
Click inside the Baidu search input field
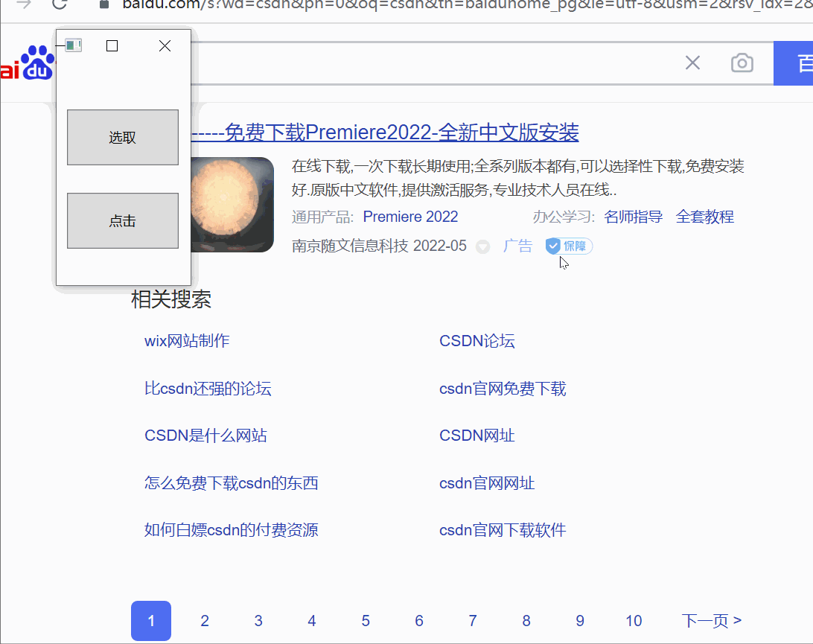[x=436, y=63]
